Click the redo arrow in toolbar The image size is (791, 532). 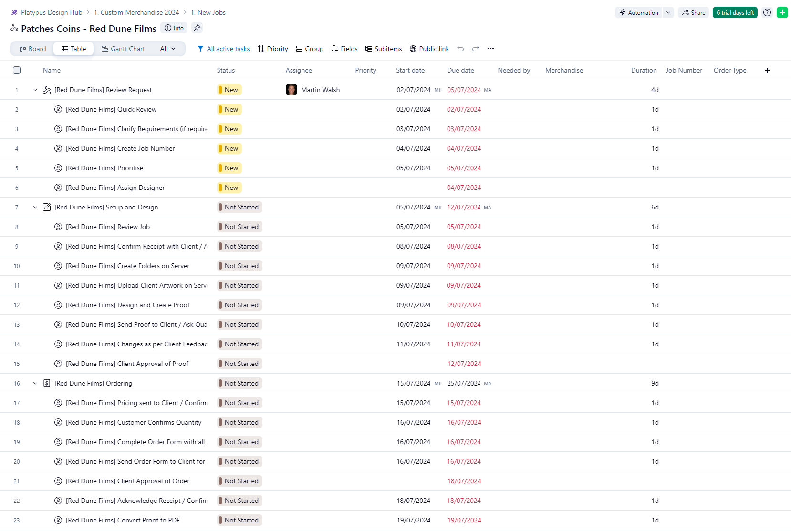click(x=475, y=49)
